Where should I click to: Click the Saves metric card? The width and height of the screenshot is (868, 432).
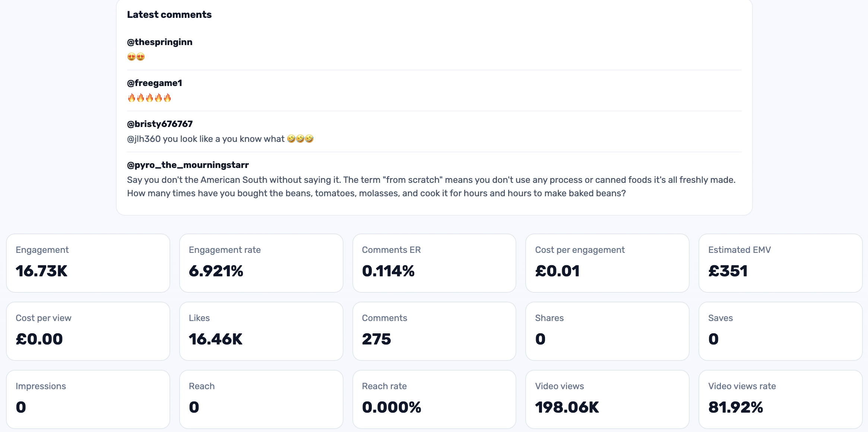(780, 331)
